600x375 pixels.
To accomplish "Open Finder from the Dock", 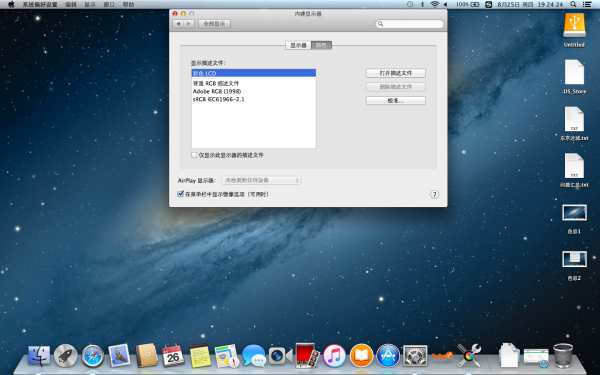I will coord(39,355).
